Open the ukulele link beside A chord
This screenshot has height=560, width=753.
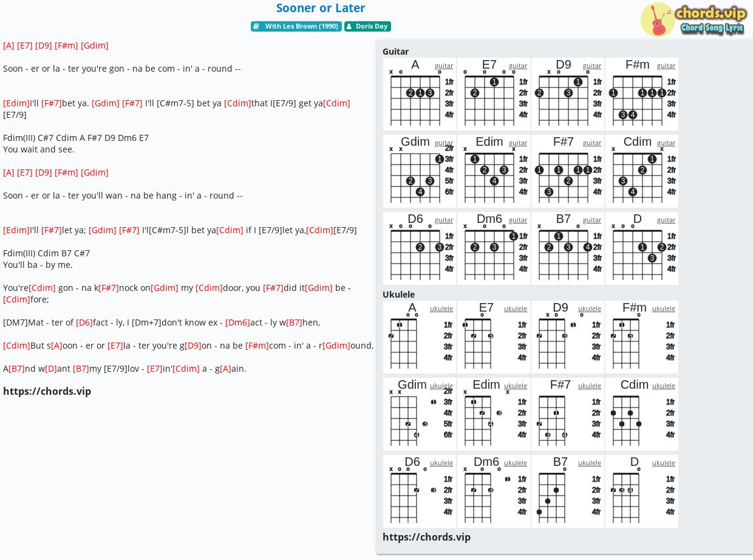pyautogui.click(x=441, y=309)
